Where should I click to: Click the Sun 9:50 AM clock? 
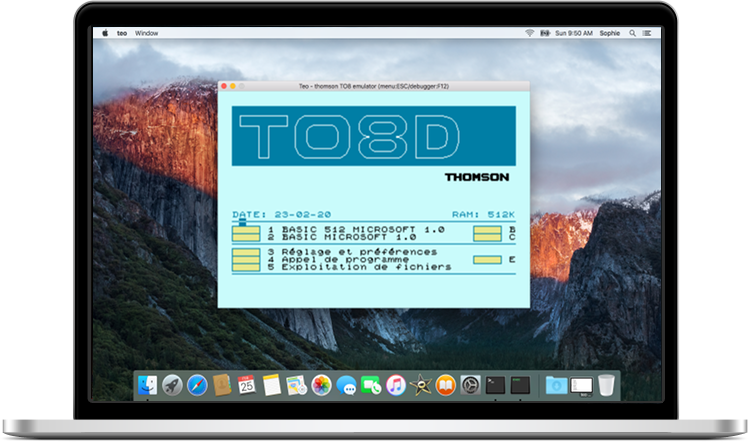(x=574, y=33)
